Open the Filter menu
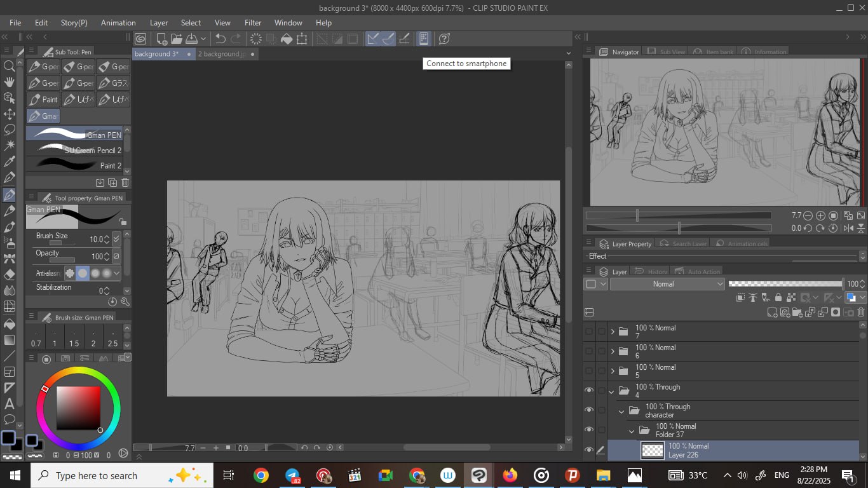This screenshot has width=868, height=488. click(x=252, y=23)
